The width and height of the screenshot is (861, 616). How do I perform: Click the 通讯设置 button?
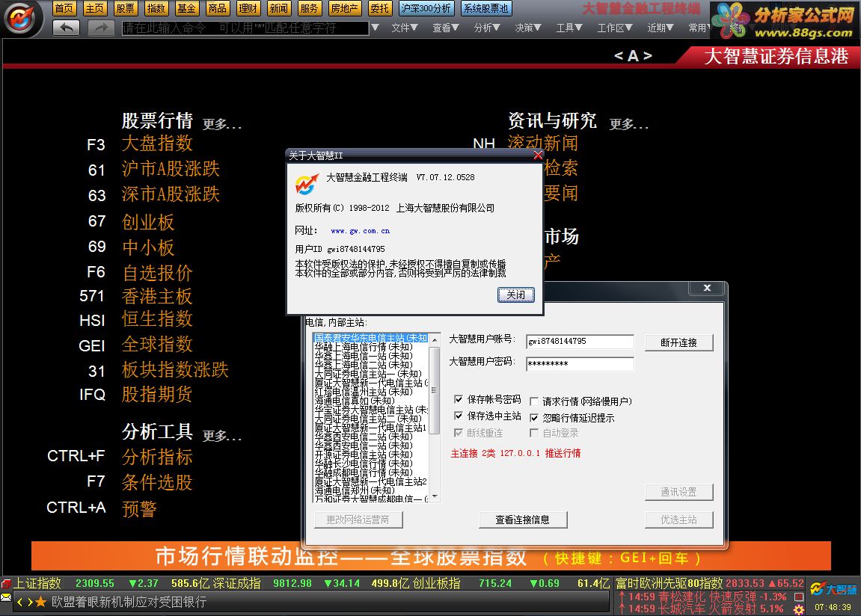point(678,492)
